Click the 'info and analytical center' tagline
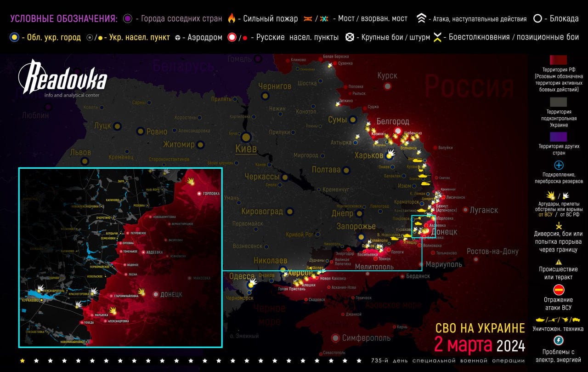588x372 pixels. tap(71, 95)
